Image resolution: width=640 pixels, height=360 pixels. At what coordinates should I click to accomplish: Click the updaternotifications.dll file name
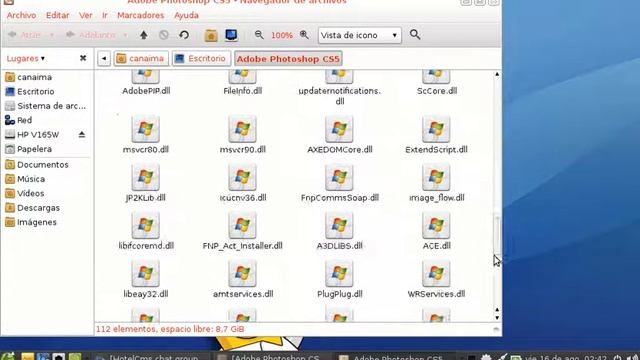(340, 96)
